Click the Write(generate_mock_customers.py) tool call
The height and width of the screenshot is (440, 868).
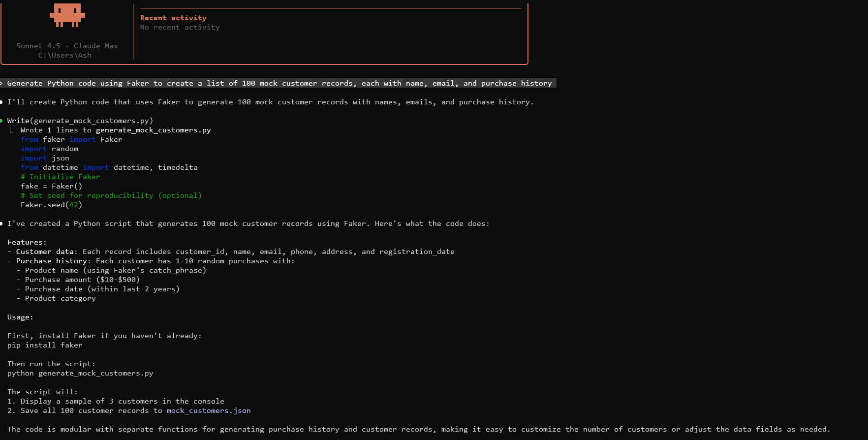coord(80,121)
